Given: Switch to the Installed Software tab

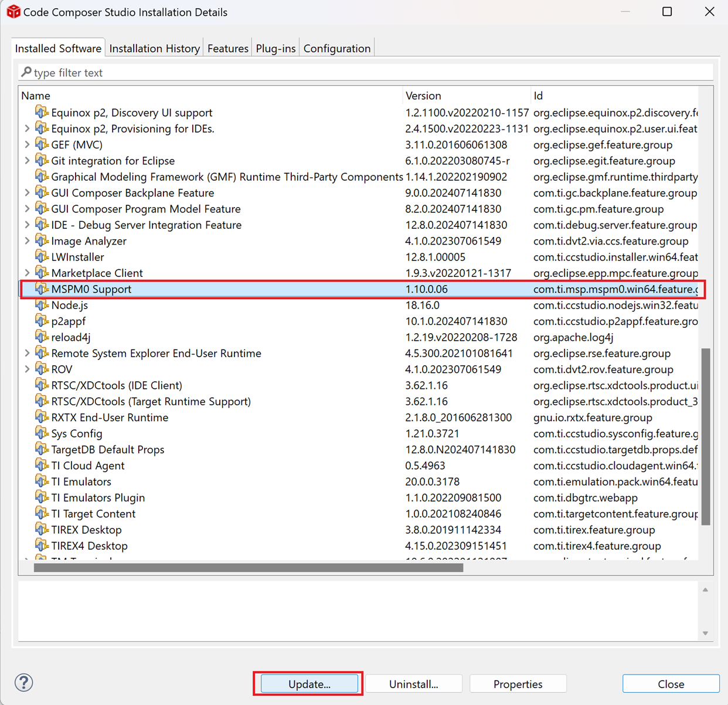Looking at the screenshot, I should (58, 48).
